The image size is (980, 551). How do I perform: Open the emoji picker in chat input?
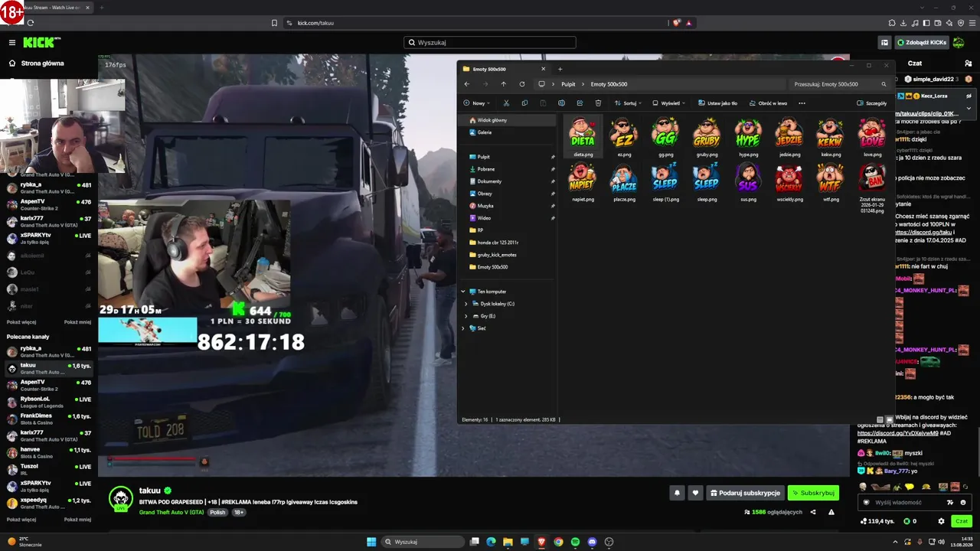[x=962, y=503]
